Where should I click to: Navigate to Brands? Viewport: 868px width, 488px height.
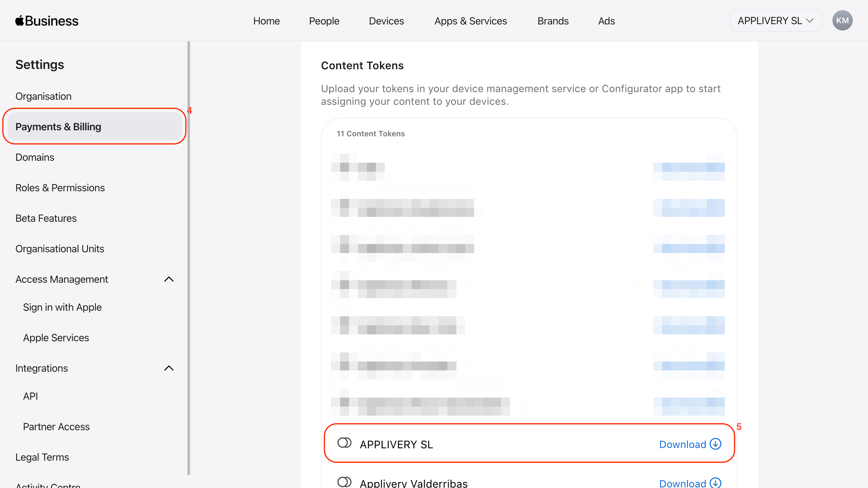point(553,21)
